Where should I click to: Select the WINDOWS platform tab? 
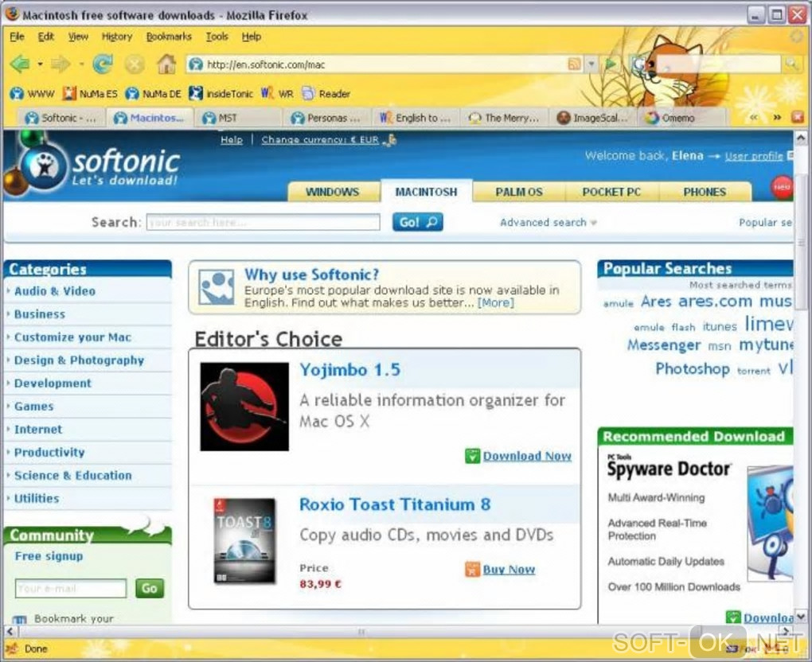(x=333, y=192)
